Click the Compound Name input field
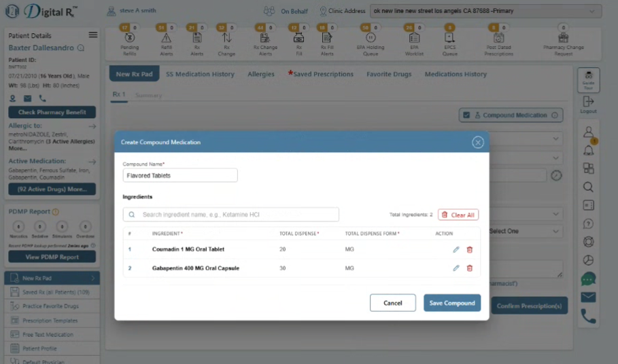 [180, 175]
